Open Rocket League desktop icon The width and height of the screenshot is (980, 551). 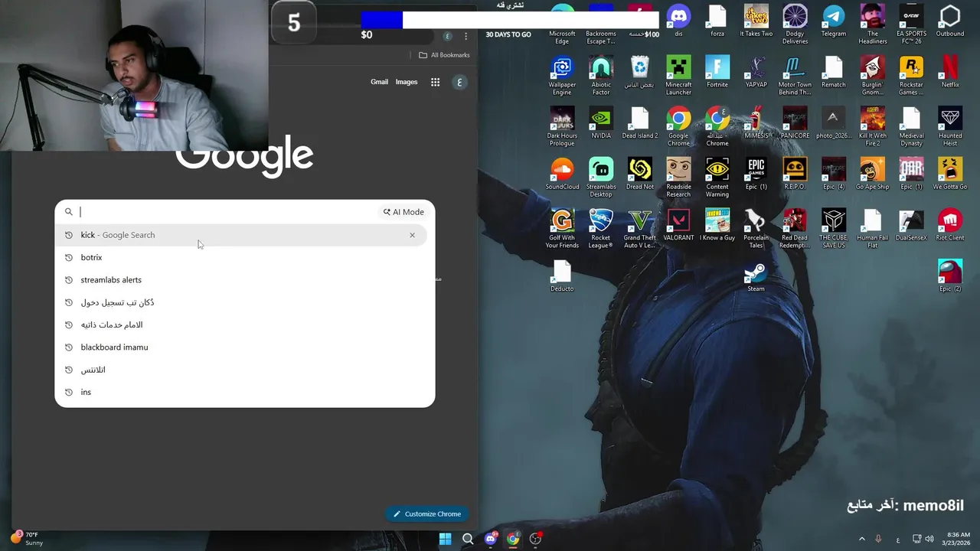pos(601,229)
